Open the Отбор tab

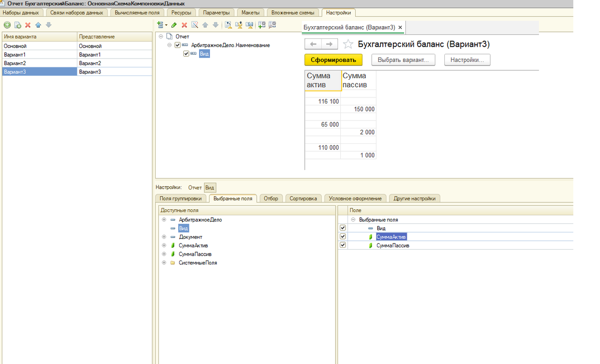(271, 199)
